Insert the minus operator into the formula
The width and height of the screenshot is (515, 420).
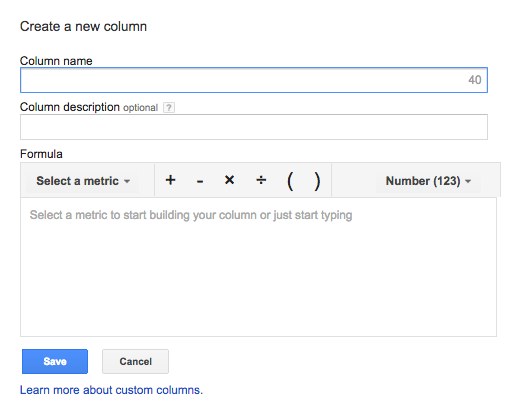[200, 181]
